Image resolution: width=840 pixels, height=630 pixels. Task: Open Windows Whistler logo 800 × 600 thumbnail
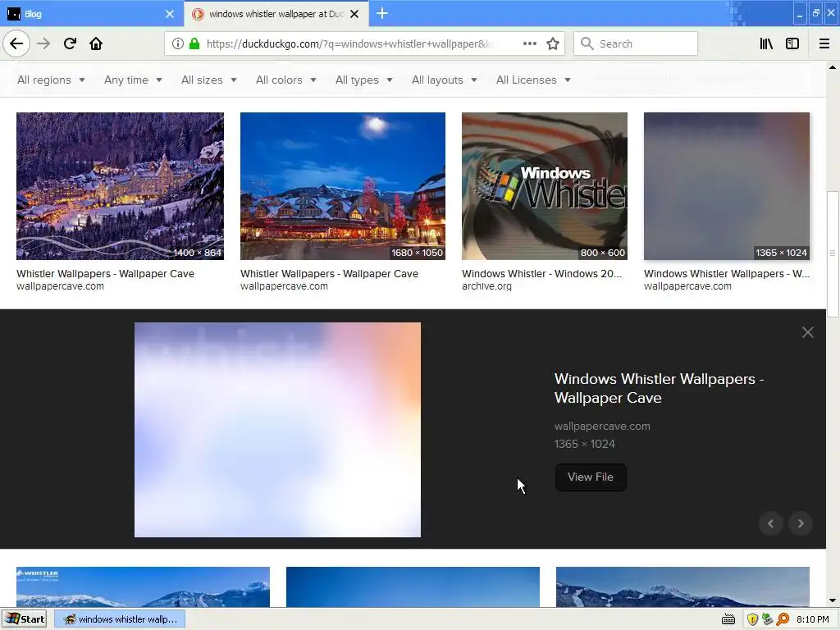545,186
